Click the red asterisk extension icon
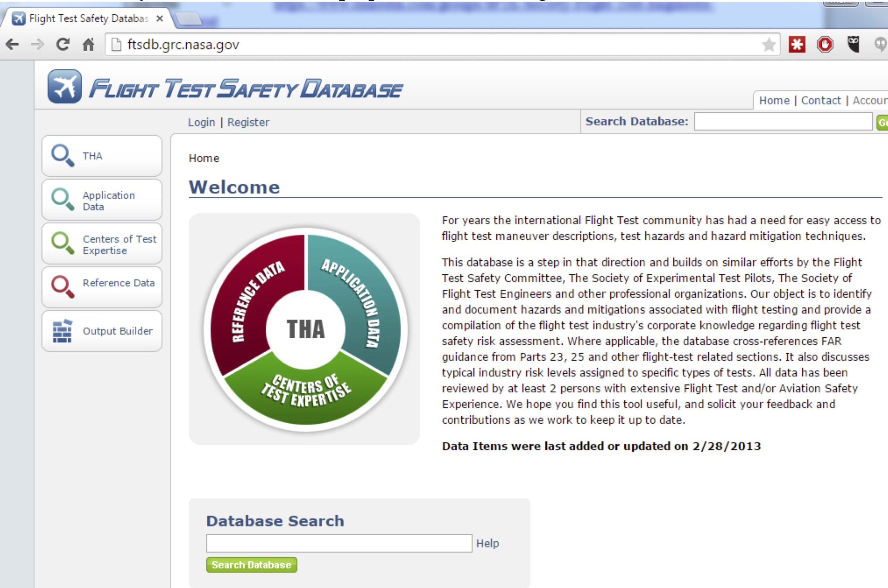This screenshot has width=888, height=588. tap(797, 45)
